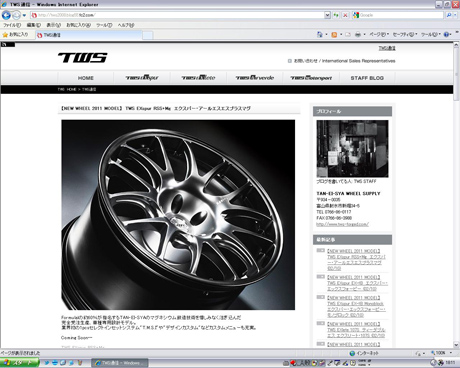
Task: Click the Stop loading X icon
Action: coord(345,15)
